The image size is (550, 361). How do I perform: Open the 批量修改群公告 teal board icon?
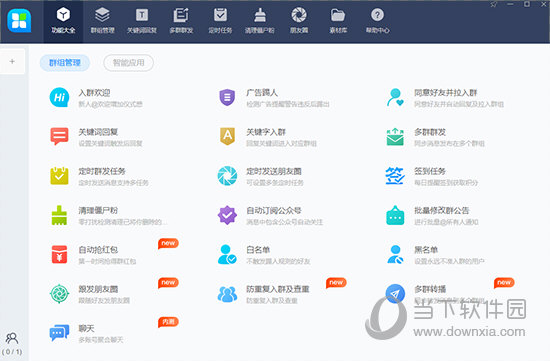click(x=395, y=215)
